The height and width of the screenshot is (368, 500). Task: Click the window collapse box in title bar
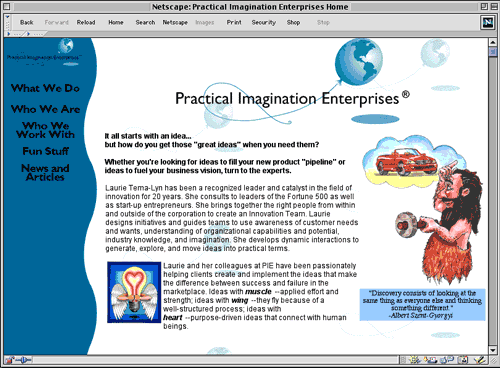(493, 6)
